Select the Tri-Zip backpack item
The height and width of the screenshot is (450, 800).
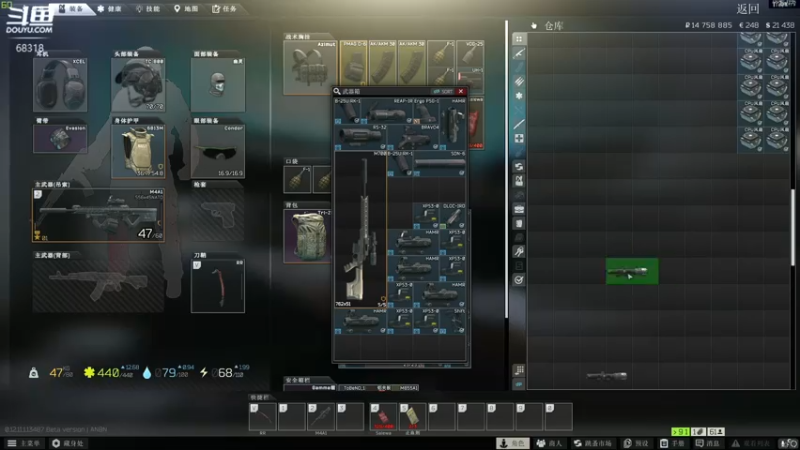point(307,236)
